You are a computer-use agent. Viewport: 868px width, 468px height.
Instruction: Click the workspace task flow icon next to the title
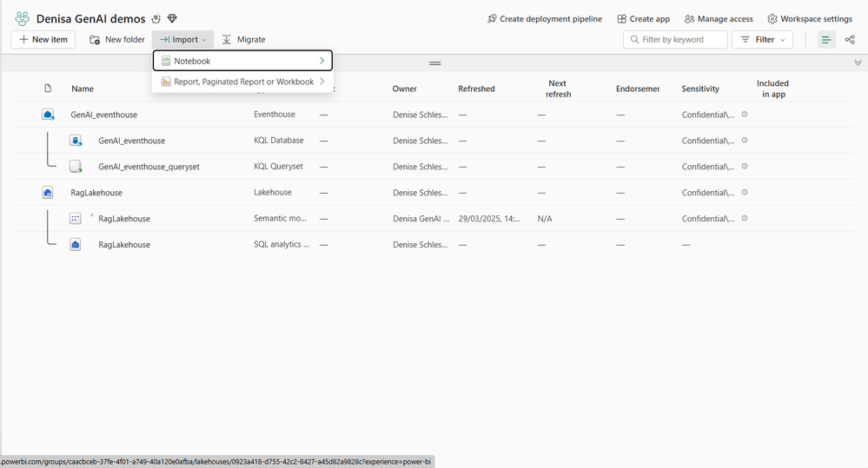pos(156,19)
